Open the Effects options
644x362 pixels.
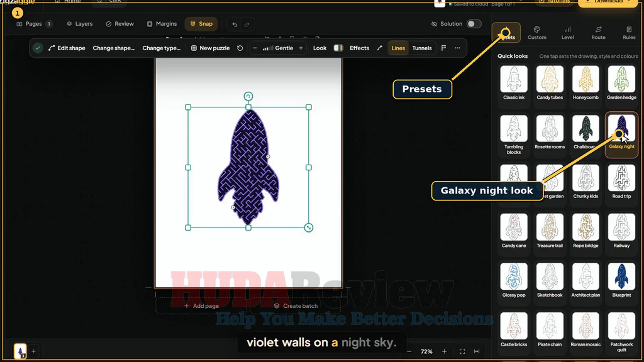pos(359,48)
